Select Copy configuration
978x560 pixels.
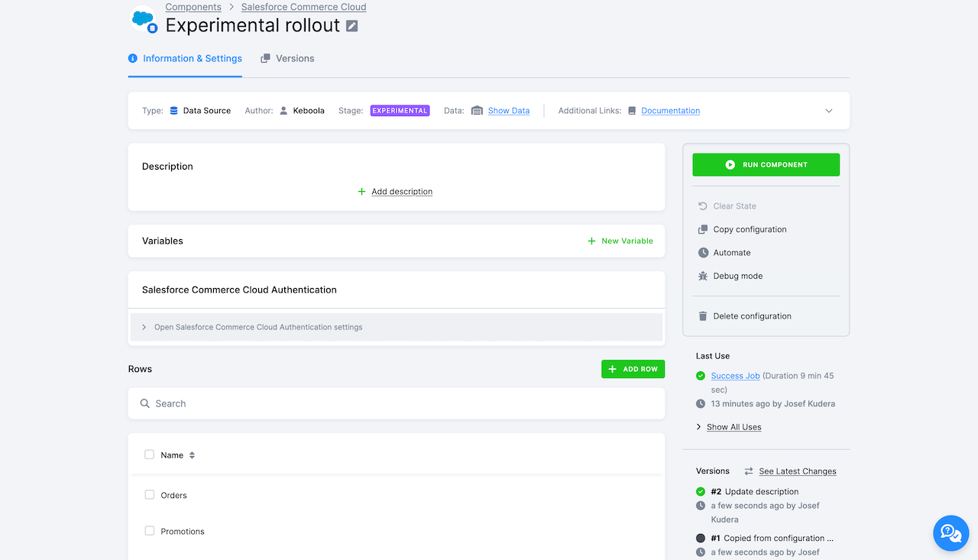(748, 229)
